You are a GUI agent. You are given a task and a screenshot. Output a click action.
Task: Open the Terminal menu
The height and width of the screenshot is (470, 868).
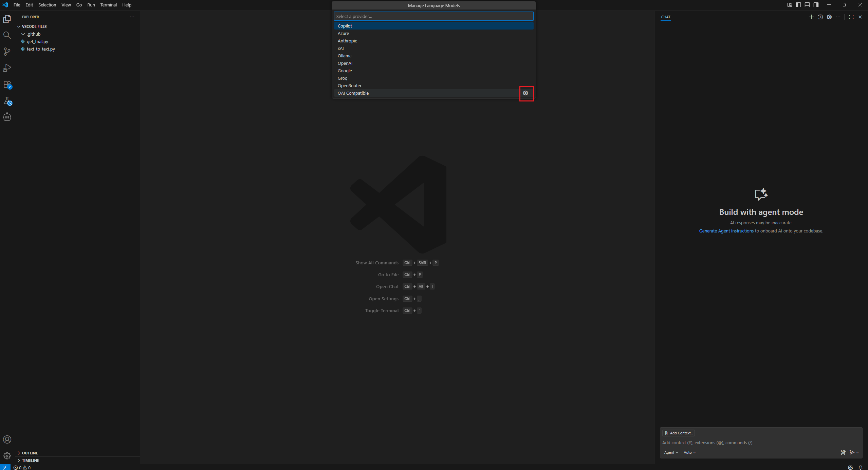pyautogui.click(x=108, y=5)
